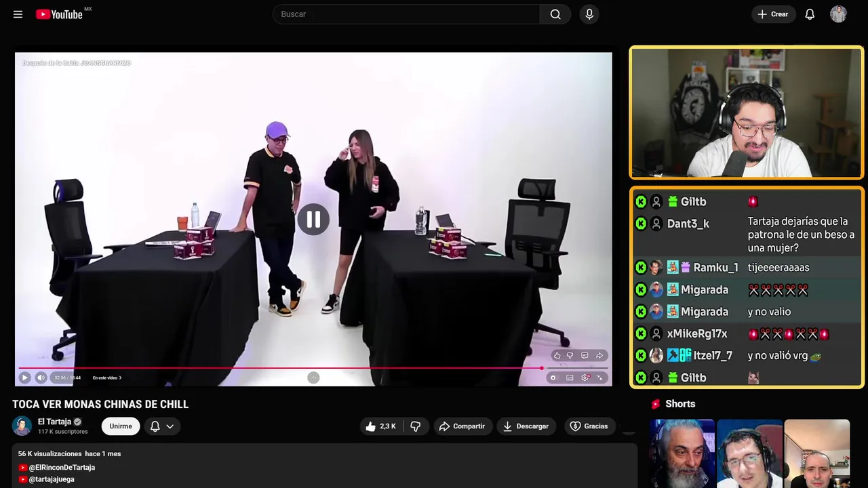Viewport: 868px width, 488px height.
Task: Open the notifications bell in top bar
Action: click(810, 14)
